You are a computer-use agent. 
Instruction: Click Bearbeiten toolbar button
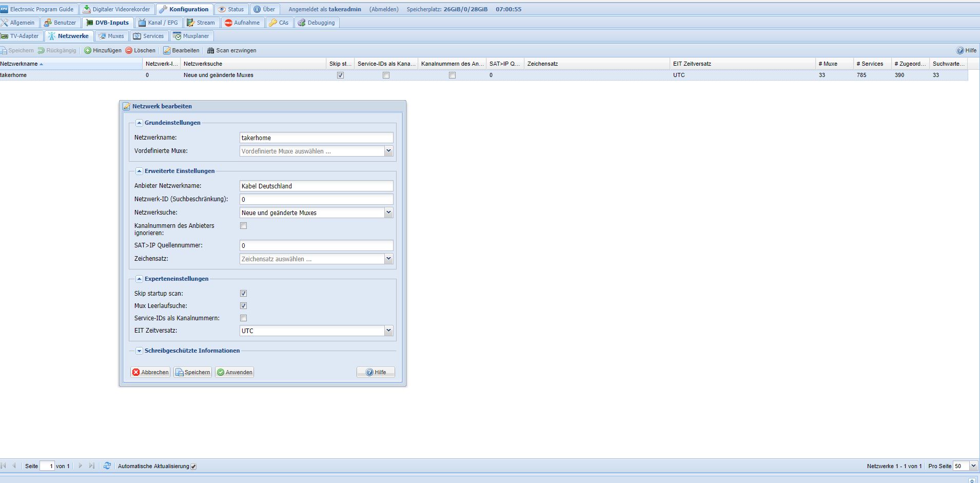click(x=182, y=50)
